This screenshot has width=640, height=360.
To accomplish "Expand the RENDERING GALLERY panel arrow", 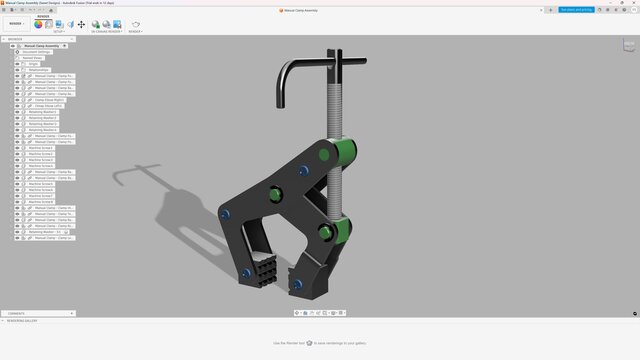I will pos(3,321).
